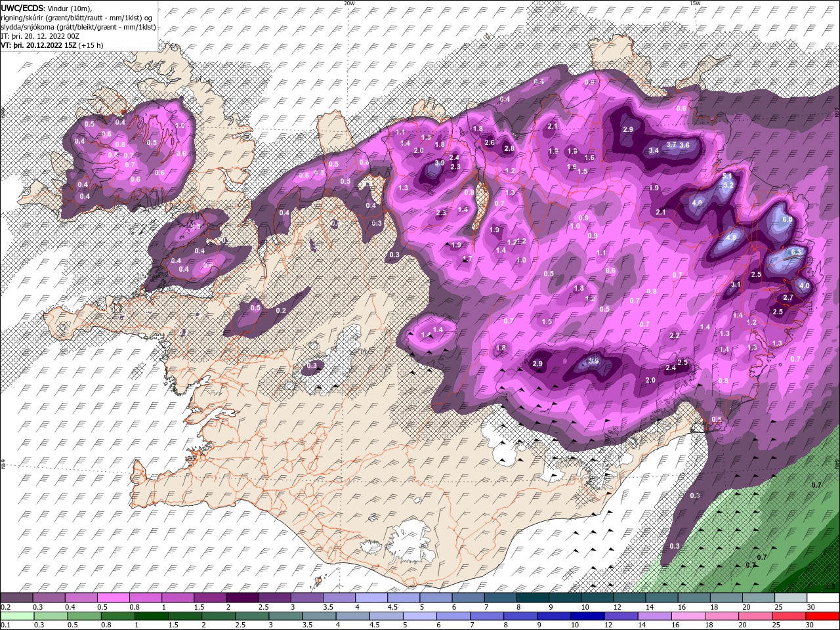Click the rigning/skúrir legend description line
The image size is (840, 630).
[77, 17]
